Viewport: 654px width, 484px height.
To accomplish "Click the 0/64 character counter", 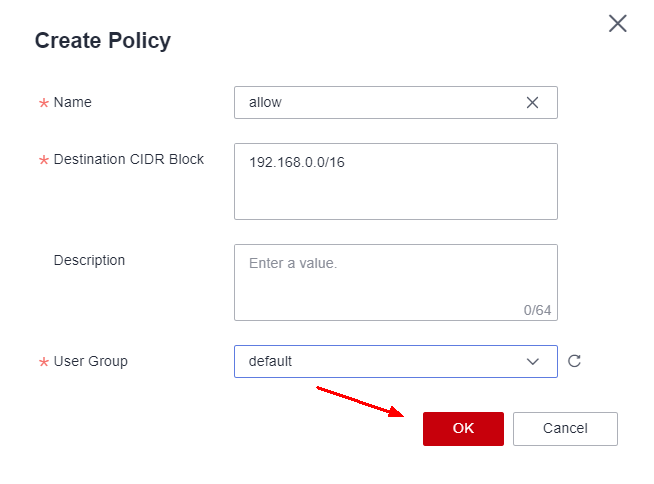I will coord(537,310).
